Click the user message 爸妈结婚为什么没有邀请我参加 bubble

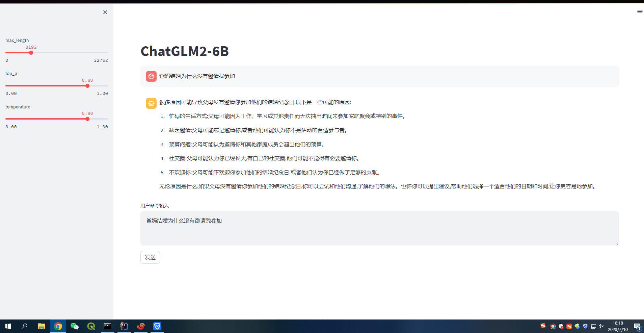pos(379,76)
